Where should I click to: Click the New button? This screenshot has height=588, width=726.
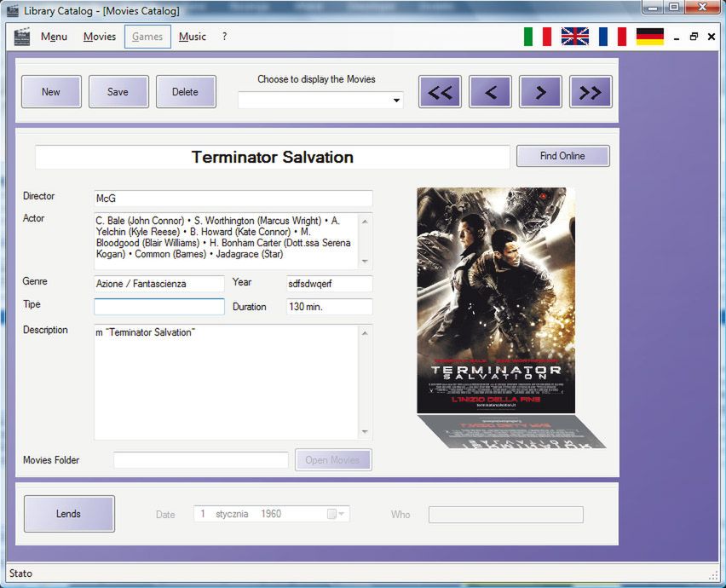pos(51,92)
